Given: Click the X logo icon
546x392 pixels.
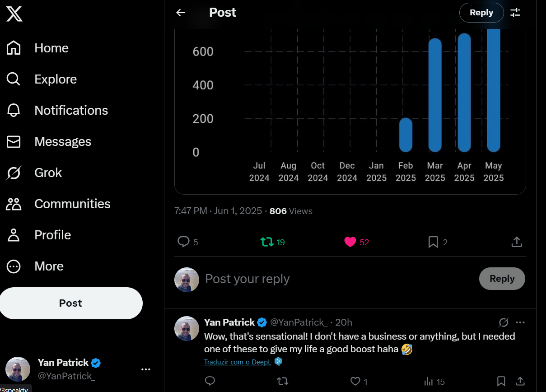Looking at the screenshot, I should click(x=14, y=14).
